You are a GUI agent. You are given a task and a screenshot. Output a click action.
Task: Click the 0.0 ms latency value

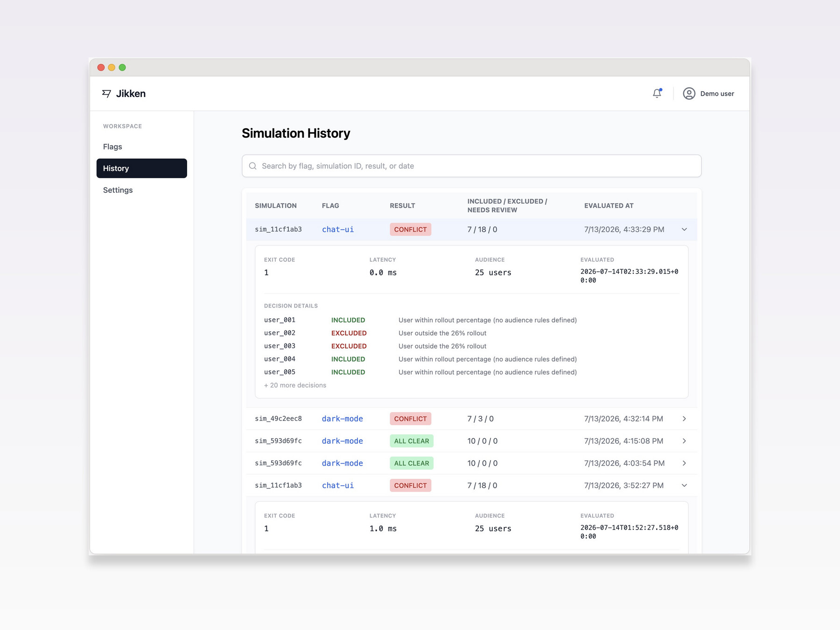pos(383,273)
